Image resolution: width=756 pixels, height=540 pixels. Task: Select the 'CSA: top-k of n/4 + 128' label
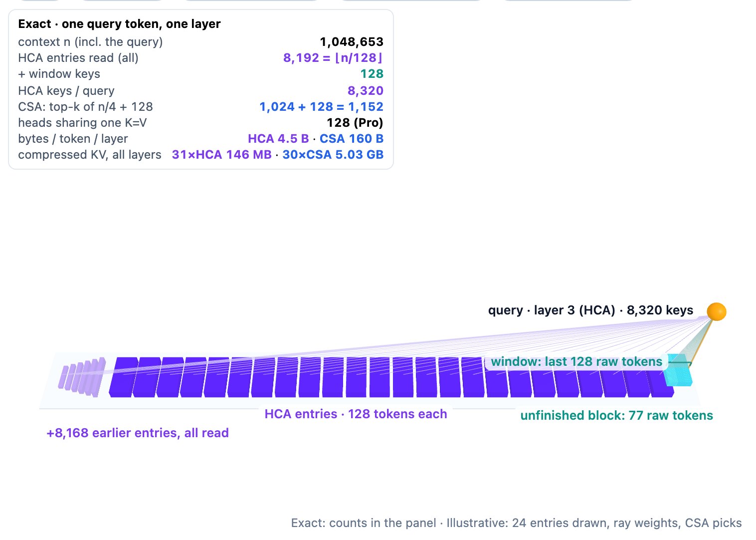[85, 107]
